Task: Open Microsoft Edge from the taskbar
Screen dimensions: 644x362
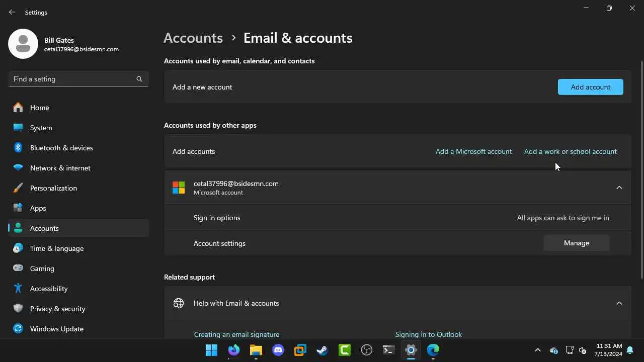Action: click(433, 350)
